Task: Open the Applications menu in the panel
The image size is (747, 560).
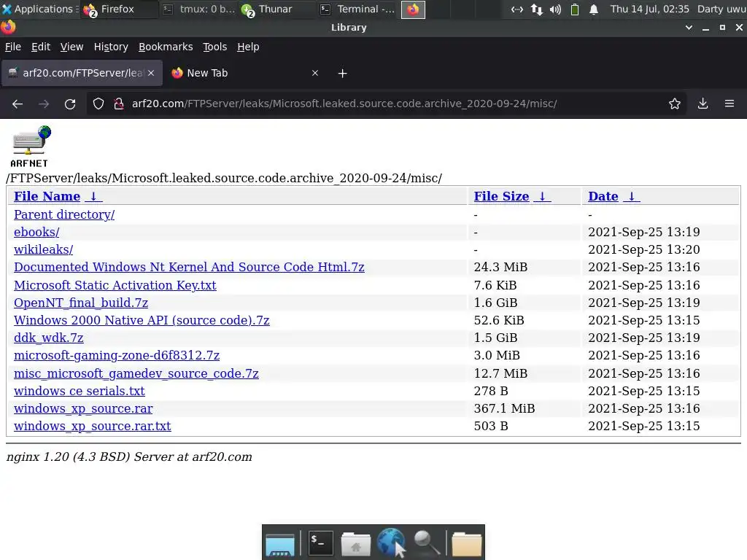Action: [x=39, y=9]
